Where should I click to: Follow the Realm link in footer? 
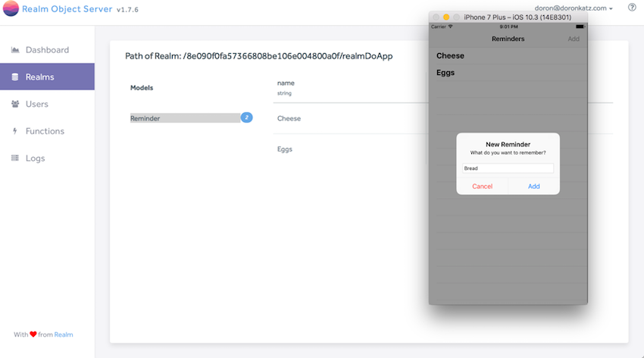[x=64, y=334]
